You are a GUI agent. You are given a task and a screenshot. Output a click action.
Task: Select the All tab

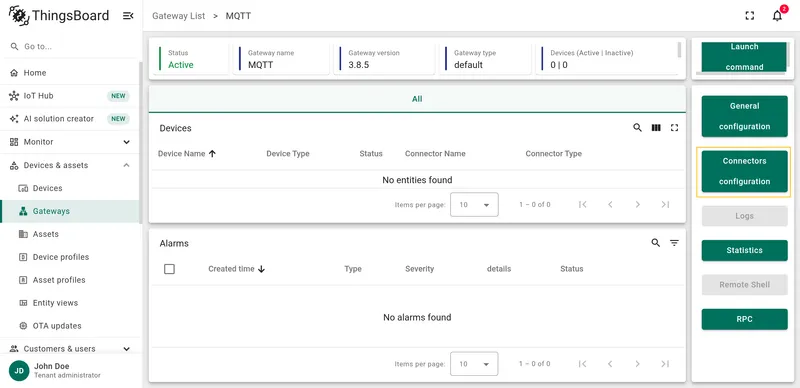click(417, 99)
